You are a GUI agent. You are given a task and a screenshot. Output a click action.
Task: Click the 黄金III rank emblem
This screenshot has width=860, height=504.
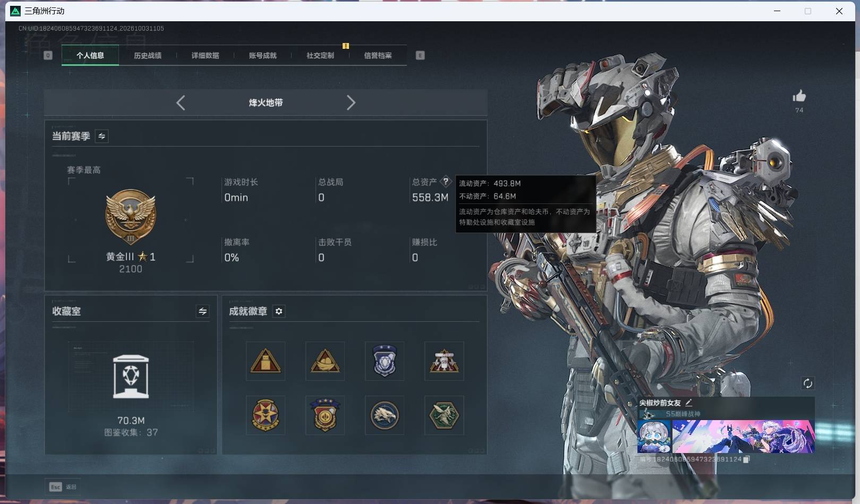[x=131, y=217]
